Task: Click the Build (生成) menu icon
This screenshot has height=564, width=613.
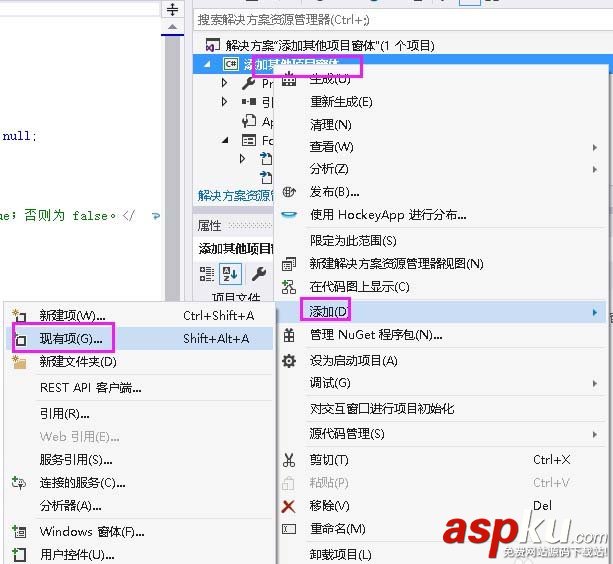Action: [x=289, y=79]
